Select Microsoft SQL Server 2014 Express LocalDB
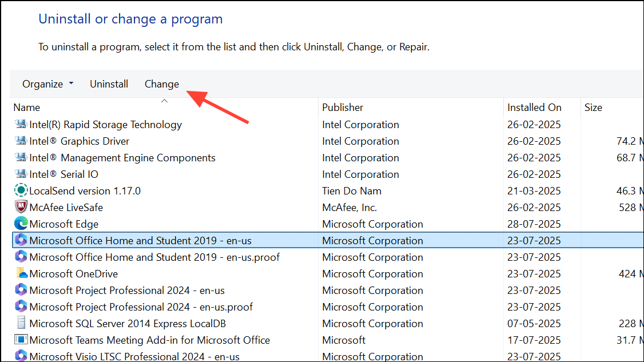 pos(128,323)
